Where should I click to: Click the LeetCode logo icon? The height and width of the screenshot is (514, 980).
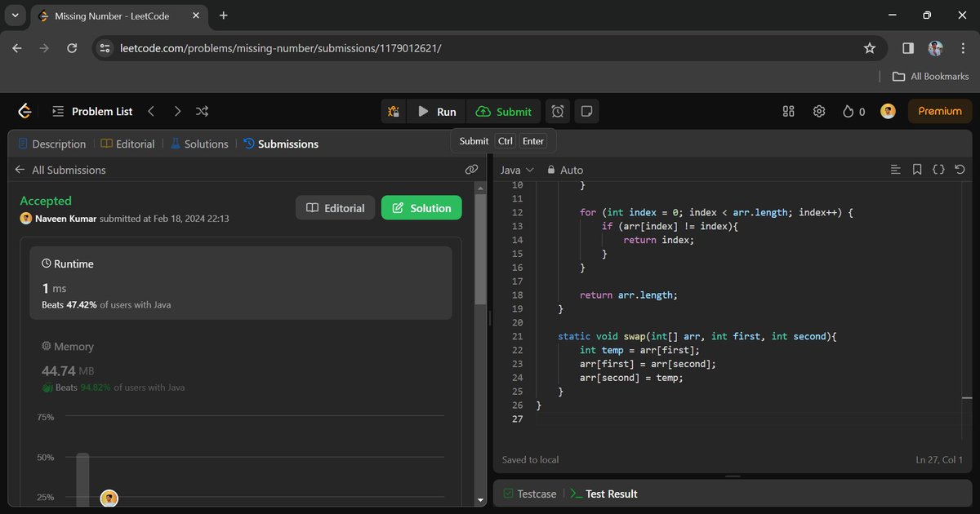(24, 111)
